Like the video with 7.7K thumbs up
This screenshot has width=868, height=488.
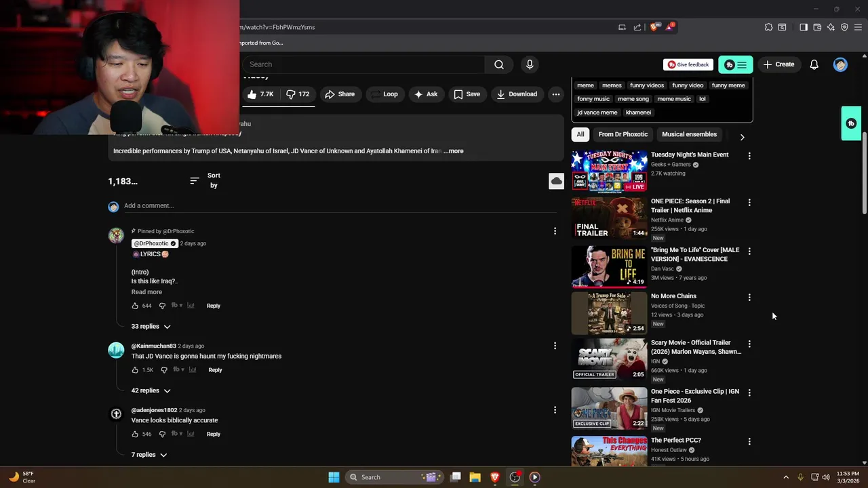click(x=260, y=94)
